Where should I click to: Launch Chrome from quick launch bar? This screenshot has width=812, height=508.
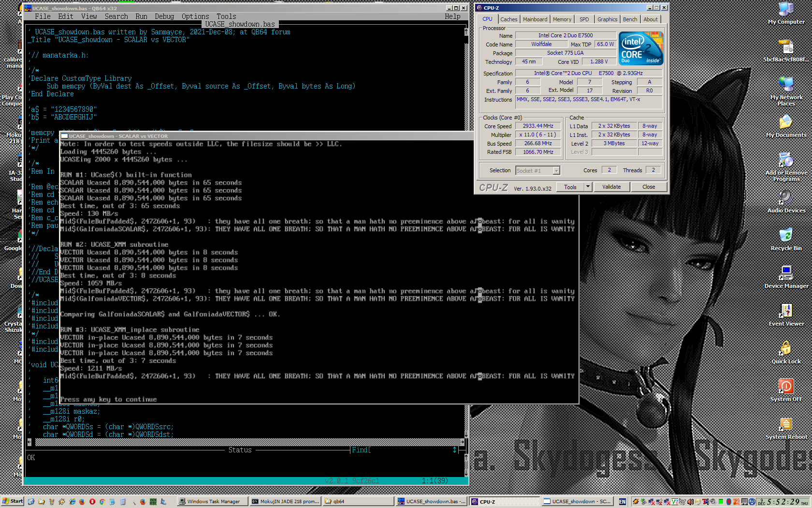[102, 502]
